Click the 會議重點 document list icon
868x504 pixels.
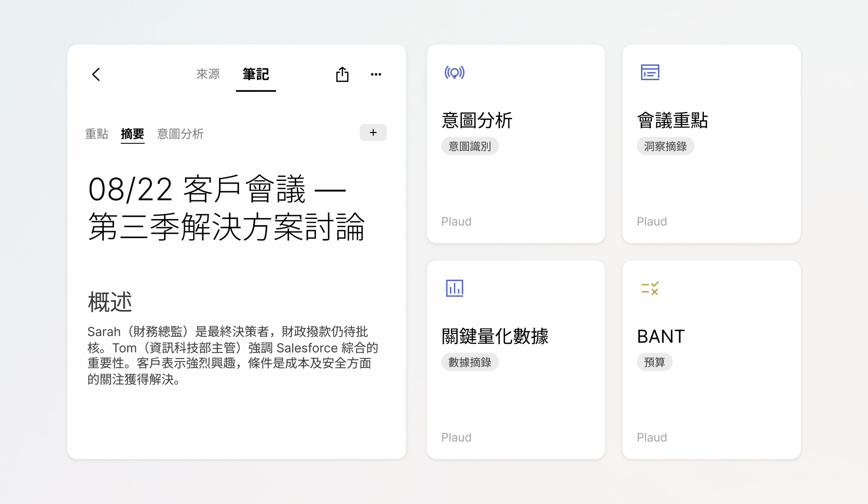pos(650,72)
